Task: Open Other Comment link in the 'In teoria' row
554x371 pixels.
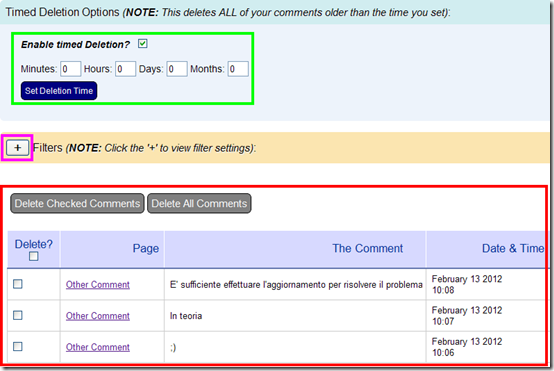Action: 98,316
